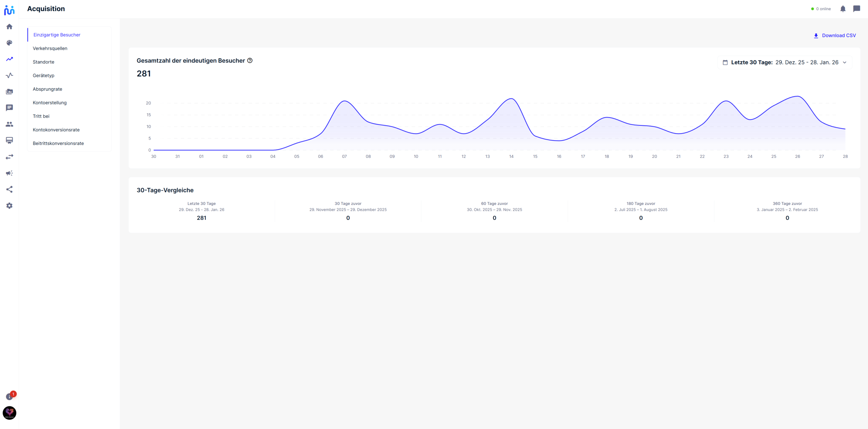Select the palette appearance icon in sidebar
Image resolution: width=868 pixels, height=429 pixels.
pos(9,43)
